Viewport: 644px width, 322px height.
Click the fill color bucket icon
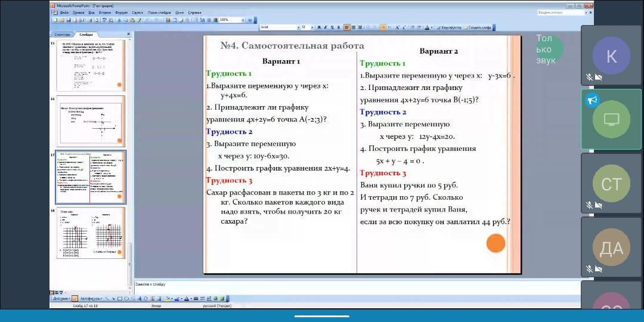click(x=167, y=299)
